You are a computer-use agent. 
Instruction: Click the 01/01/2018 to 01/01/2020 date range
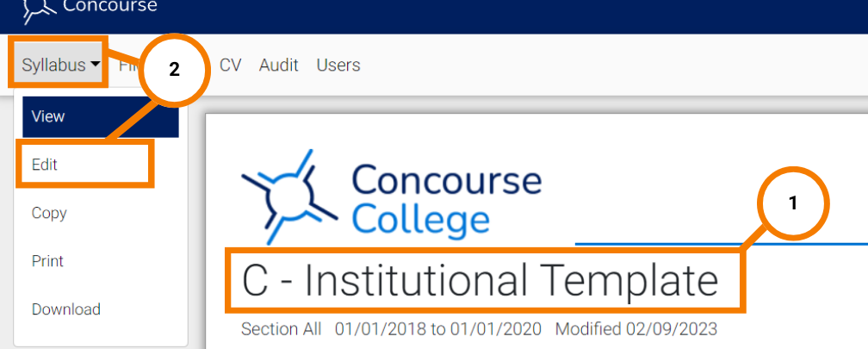click(437, 329)
